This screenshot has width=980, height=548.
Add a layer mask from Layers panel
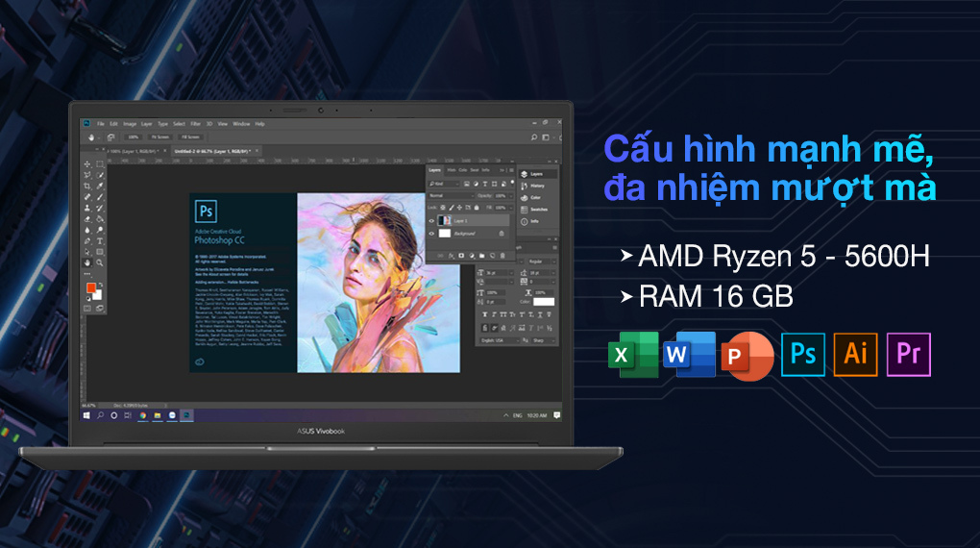461,255
